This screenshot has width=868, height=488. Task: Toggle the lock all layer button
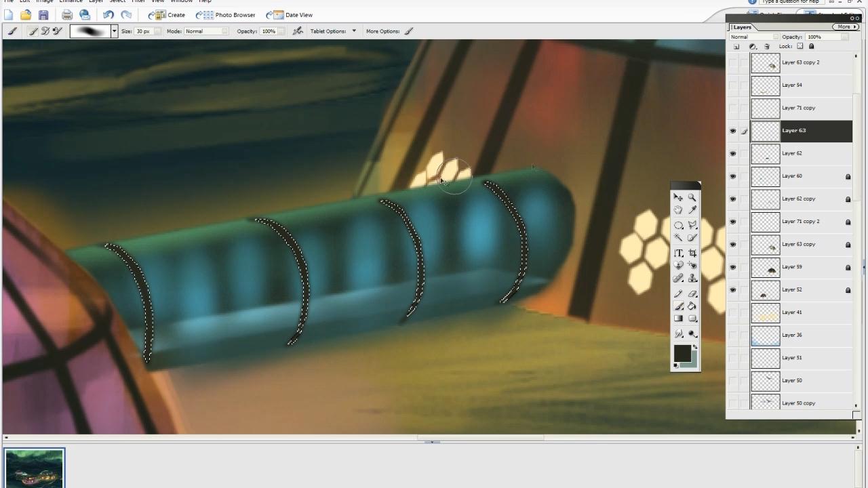click(812, 47)
